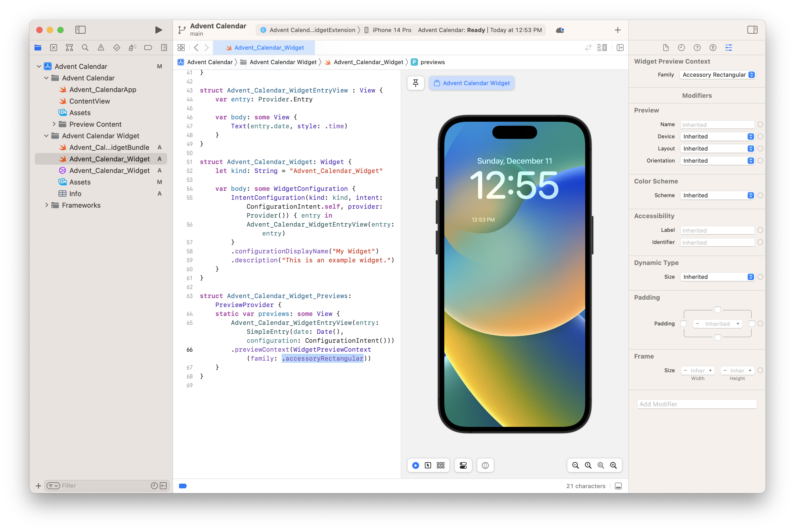Image resolution: width=795 pixels, height=532 pixels.
Task: Show the file inspector
Action: pos(665,48)
